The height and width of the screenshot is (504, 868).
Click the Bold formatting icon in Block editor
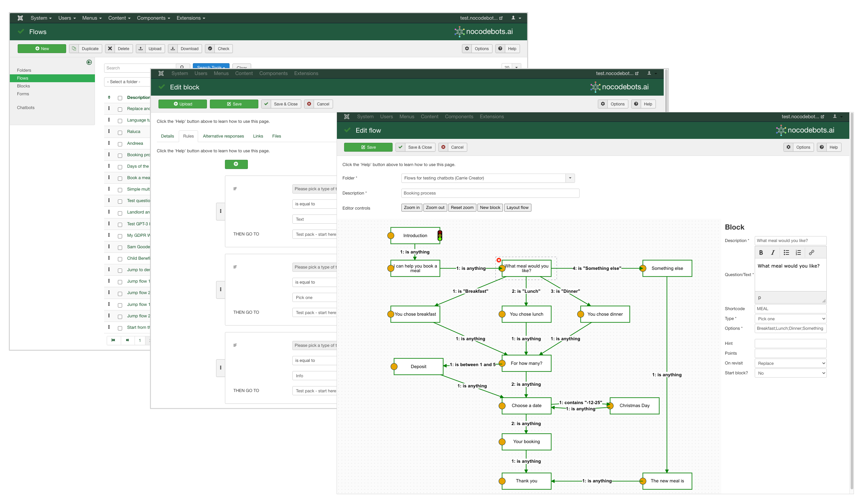click(761, 253)
